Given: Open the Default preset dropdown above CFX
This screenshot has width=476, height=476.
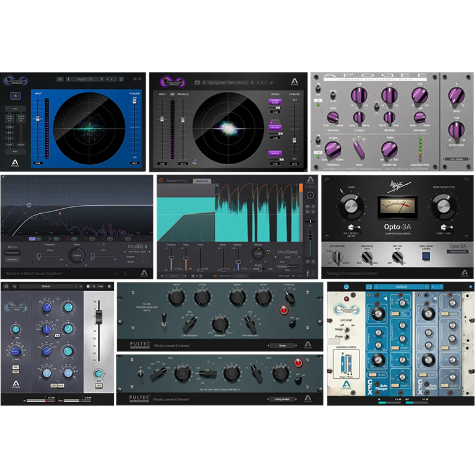Looking at the screenshot, I should tap(402, 287).
